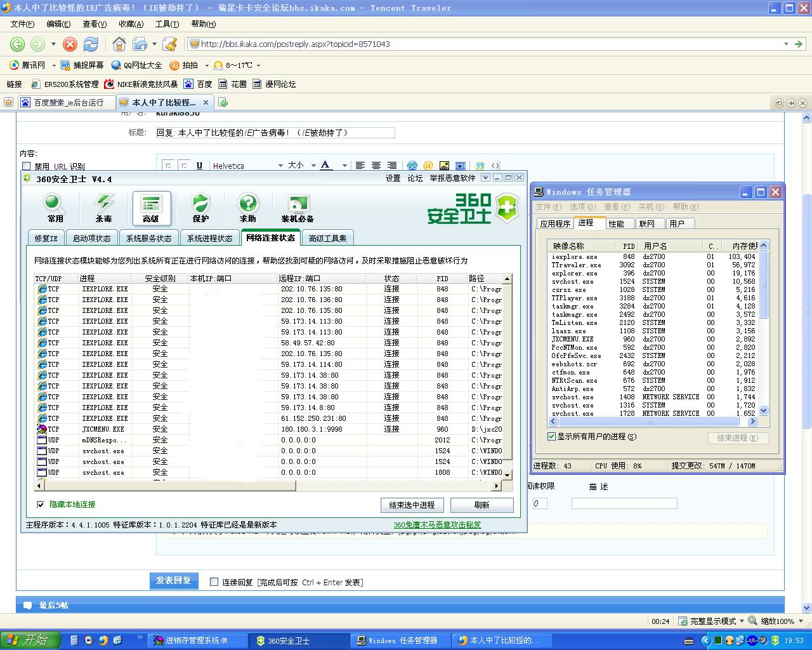Image resolution: width=812 pixels, height=650 pixels.
Task: Open the 360免遭木马恶意攻击秘笈 link
Action: tap(437, 525)
